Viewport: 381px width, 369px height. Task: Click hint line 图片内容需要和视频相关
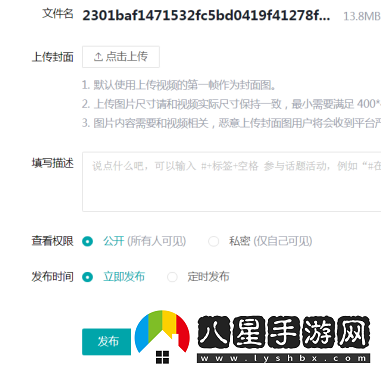[x=231, y=123]
